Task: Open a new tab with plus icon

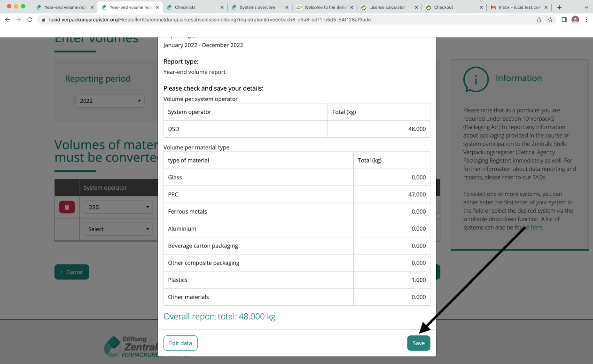Action: (x=559, y=8)
